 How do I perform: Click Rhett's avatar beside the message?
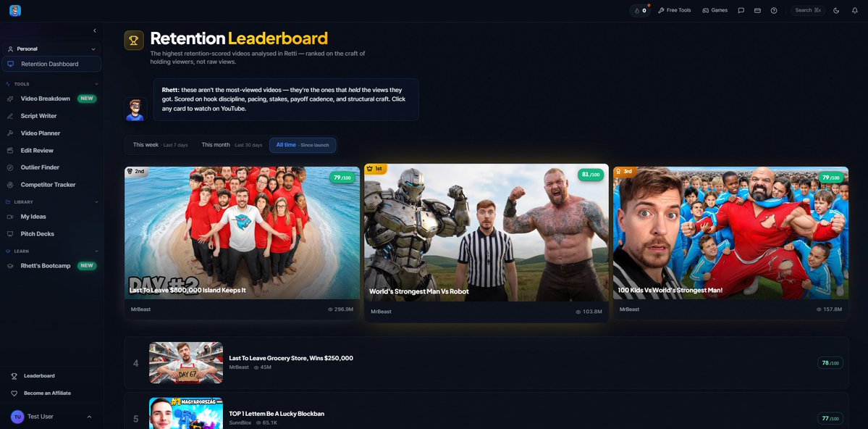coord(135,109)
